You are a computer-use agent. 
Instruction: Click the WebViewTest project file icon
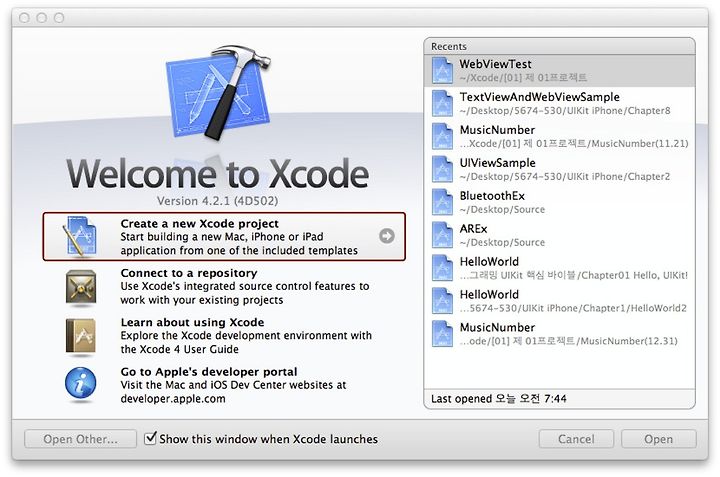pos(442,70)
